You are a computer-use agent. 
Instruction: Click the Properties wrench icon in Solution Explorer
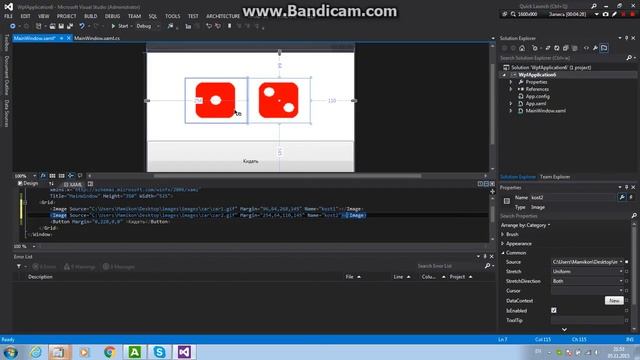595,48
